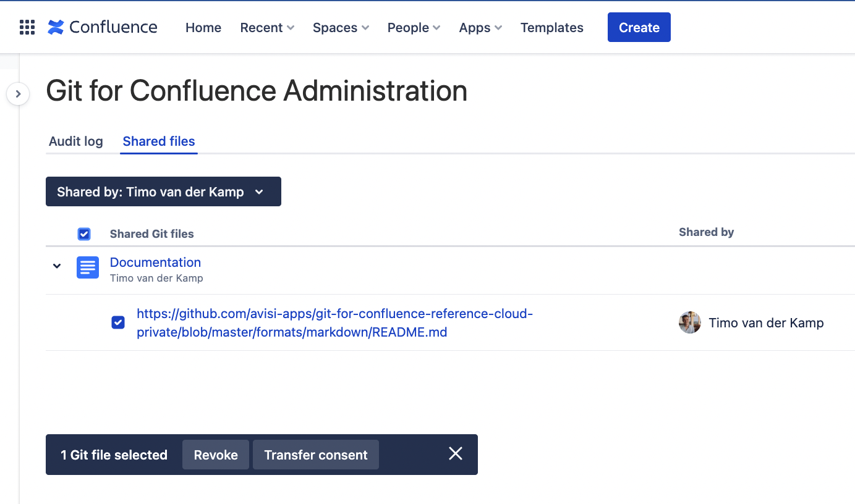Click the Confluence logo
The width and height of the screenshot is (855, 504).
click(103, 27)
